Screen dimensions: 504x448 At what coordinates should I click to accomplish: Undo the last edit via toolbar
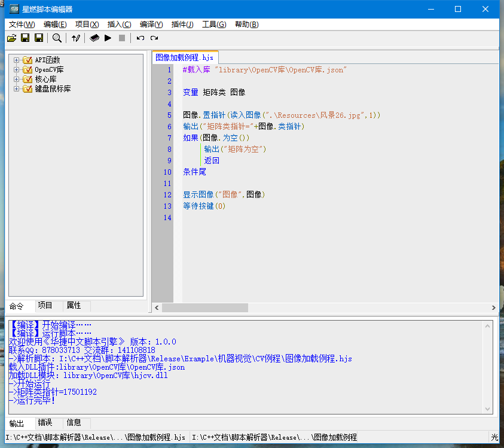click(140, 38)
